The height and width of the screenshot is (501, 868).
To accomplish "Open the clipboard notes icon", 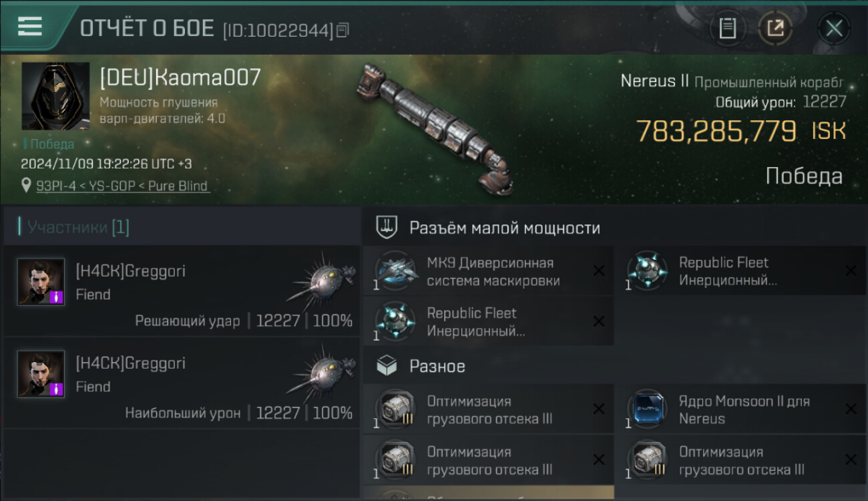I will pos(727,28).
